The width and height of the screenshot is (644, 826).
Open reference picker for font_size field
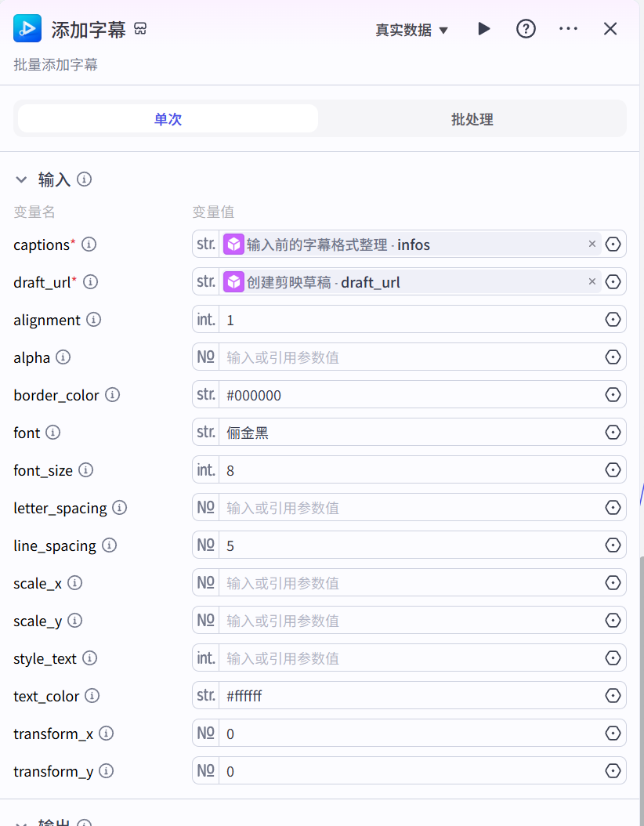point(613,470)
